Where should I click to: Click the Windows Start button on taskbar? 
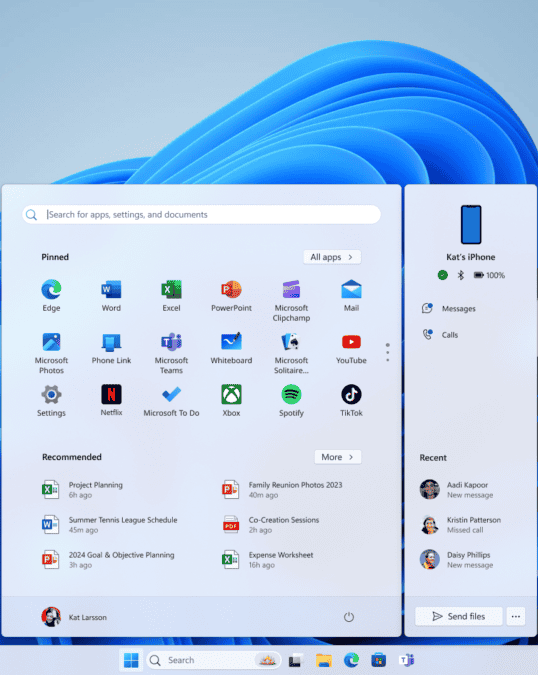click(x=131, y=660)
